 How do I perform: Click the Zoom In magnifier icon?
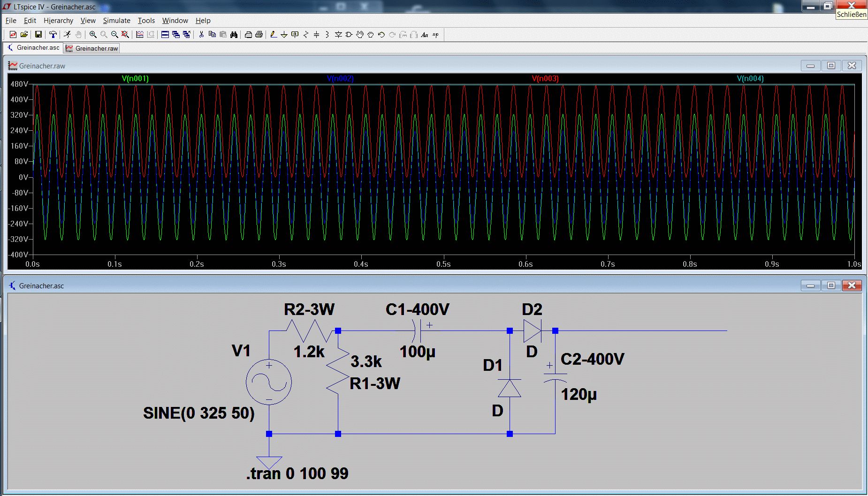[93, 35]
